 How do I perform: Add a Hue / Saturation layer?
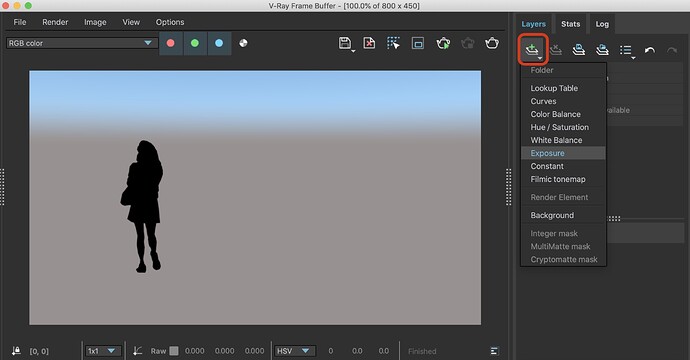tap(559, 127)
